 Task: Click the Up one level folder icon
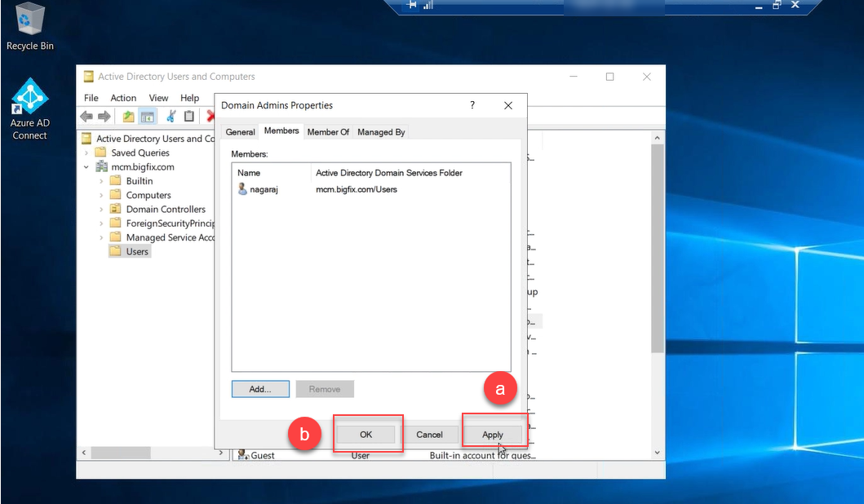[x=129, y=117]
